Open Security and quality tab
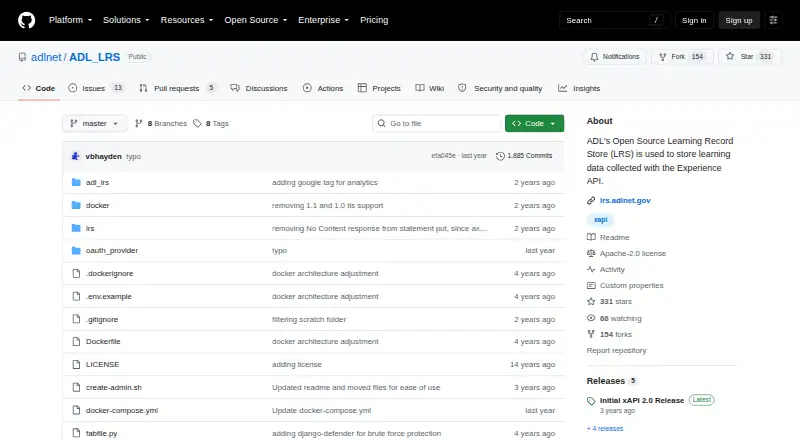 tap(500, 88)
